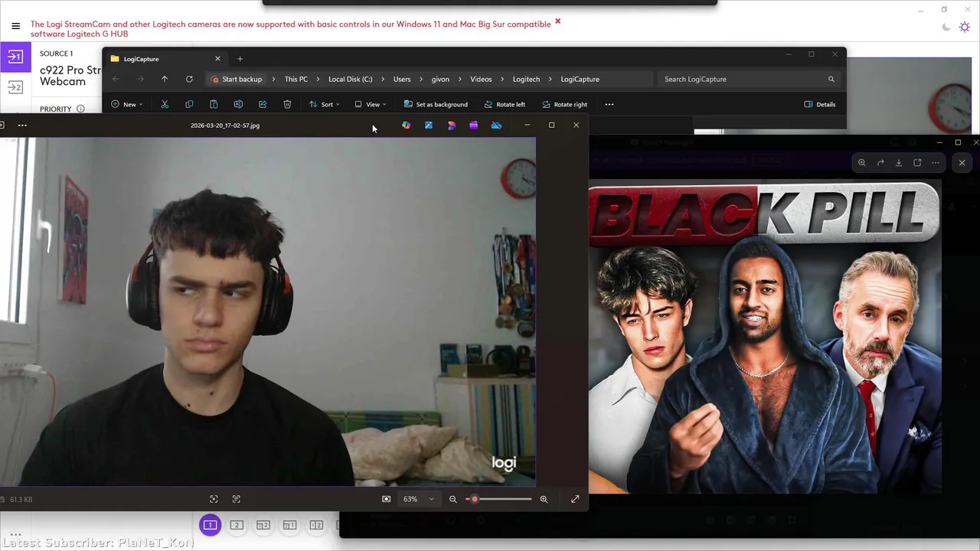Image resolution: width=980 pixels, height=551 pixels.
Task: Open Clipchamp icon in Photos title bar
Action: coord(474,126)
